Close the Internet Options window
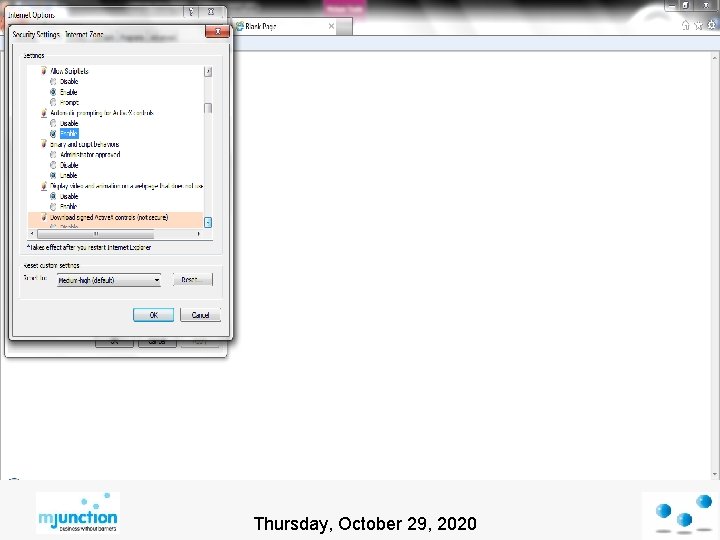Image resolution: width=720 pixels, height=540 pixels. pos(211,12)
